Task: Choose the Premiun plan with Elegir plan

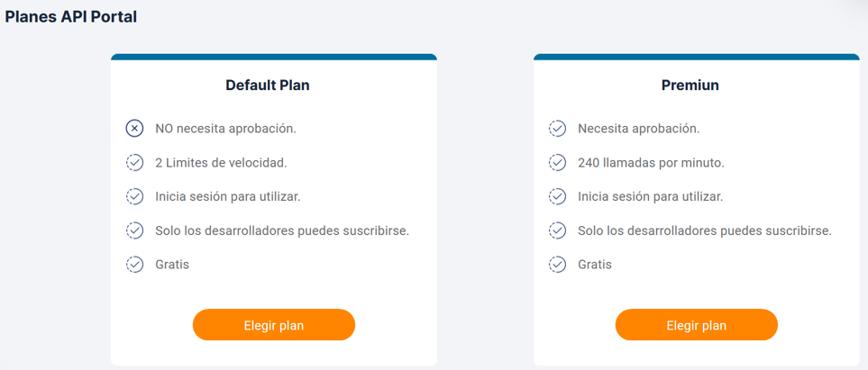Action: (x=697, y=325)
